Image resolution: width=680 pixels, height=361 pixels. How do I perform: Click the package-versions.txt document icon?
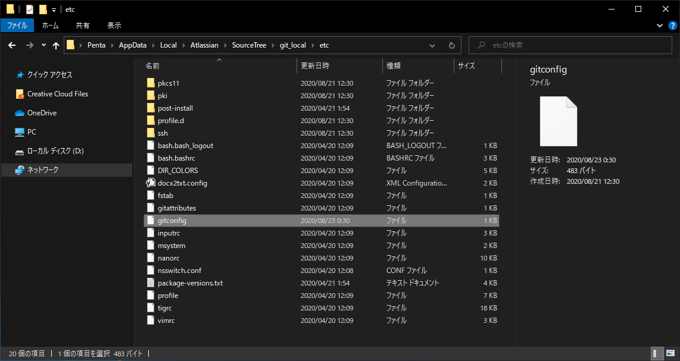[x=150, y=283]
